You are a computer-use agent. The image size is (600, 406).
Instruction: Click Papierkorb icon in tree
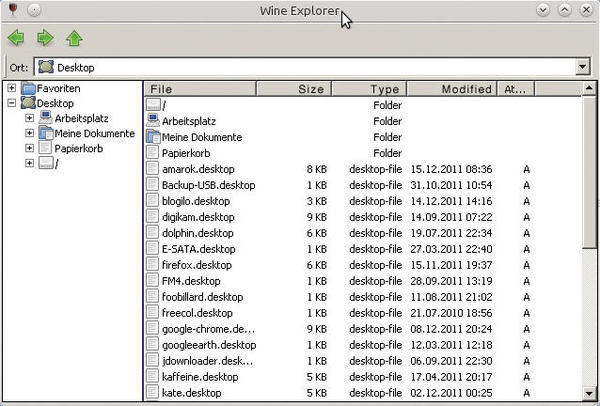pos(45,148)
